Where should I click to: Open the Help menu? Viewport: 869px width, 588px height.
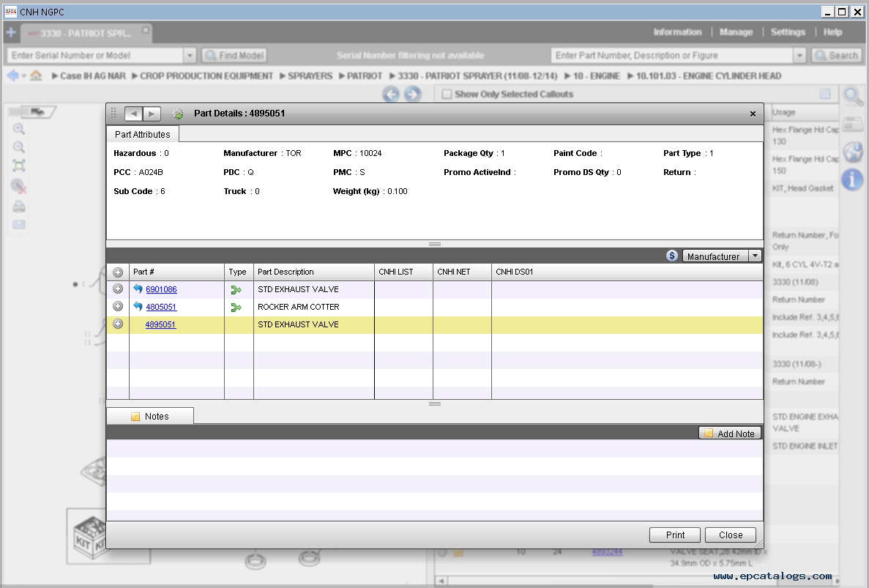[x=832, y=32]
